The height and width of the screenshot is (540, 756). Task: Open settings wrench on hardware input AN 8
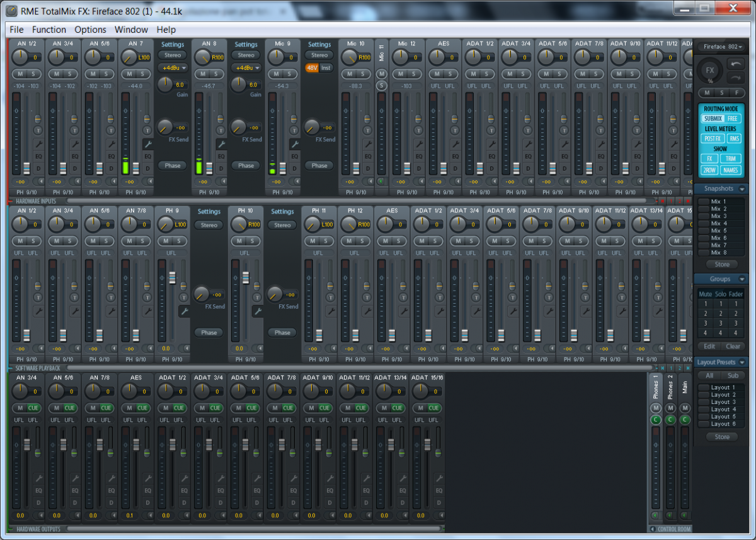(221, 144)
